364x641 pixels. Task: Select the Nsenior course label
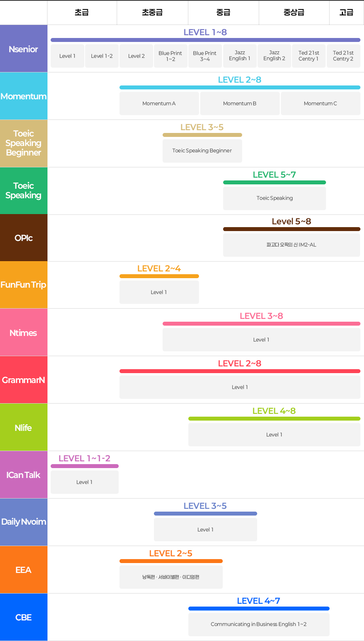pyautogui.click(x=24, y=49)
